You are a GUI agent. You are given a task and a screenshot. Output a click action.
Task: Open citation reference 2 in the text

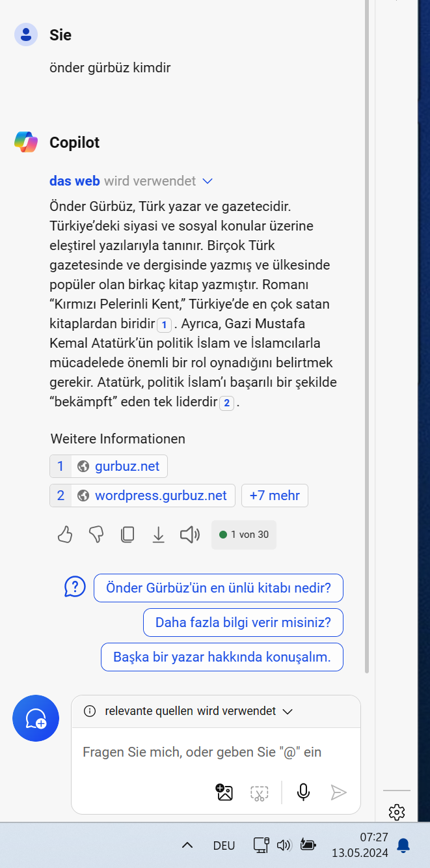click(x=226, y=403)
